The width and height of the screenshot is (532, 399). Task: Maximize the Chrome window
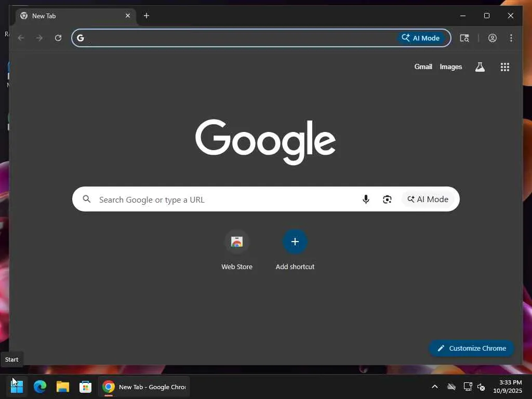[486, 16]
